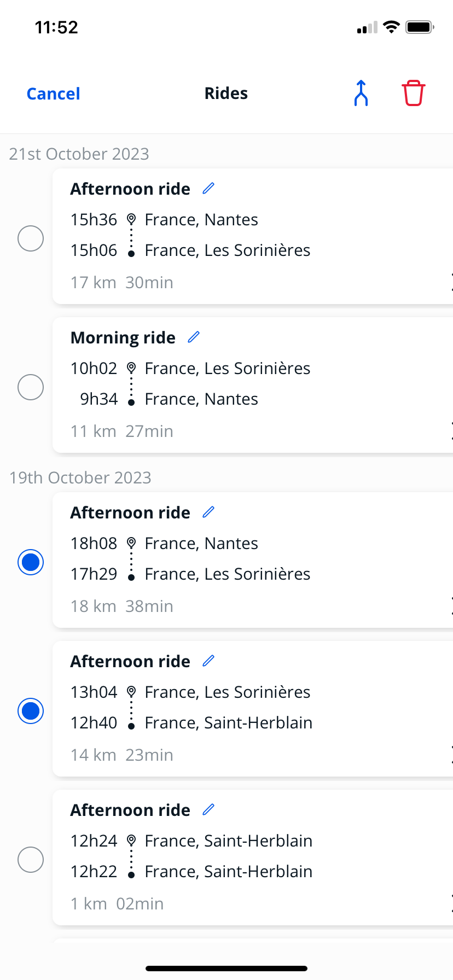Tap the merge rides icon
The image size is (453, 980).
[x=361, y=93]
